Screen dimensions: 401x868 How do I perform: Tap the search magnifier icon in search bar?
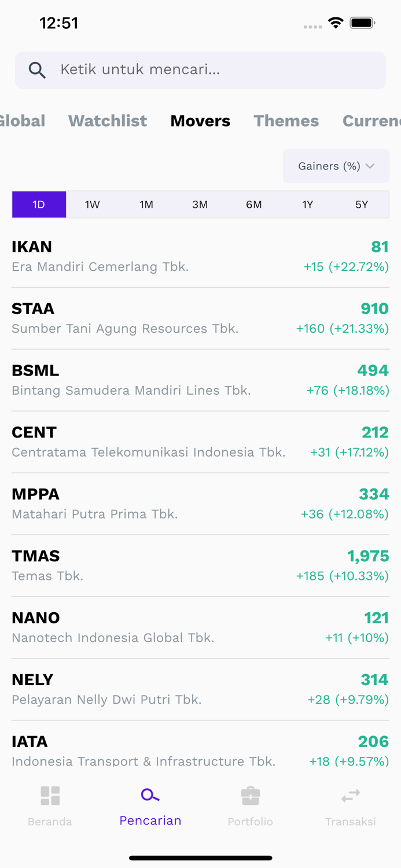click(x=37, y=69)
